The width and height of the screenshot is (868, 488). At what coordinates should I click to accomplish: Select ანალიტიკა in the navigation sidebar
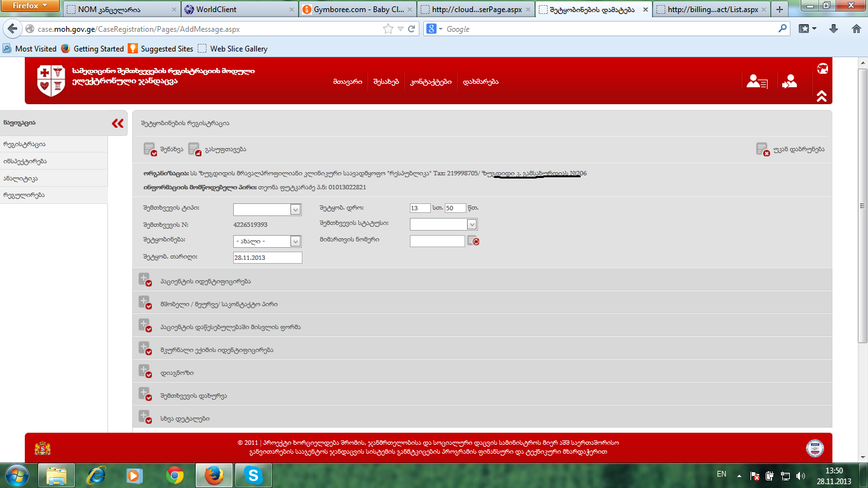pyautogui.click(x=21, y=179)
